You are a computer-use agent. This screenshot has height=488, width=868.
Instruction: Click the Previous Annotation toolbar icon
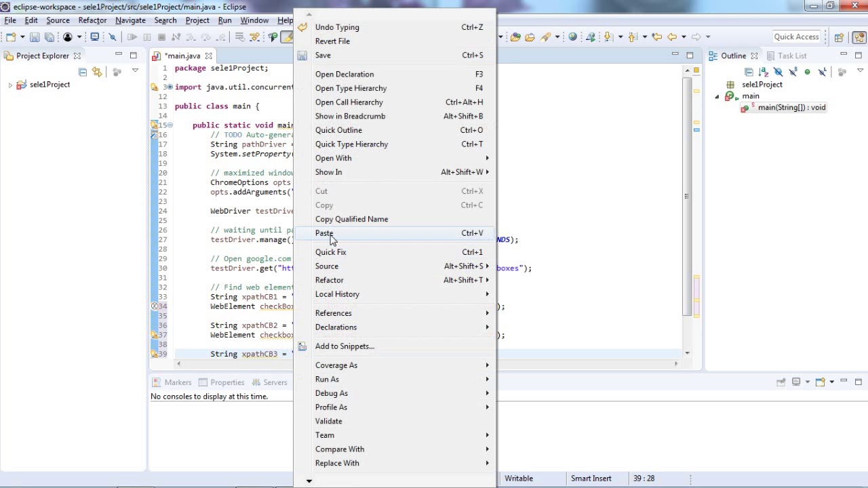tap(632, 37)
